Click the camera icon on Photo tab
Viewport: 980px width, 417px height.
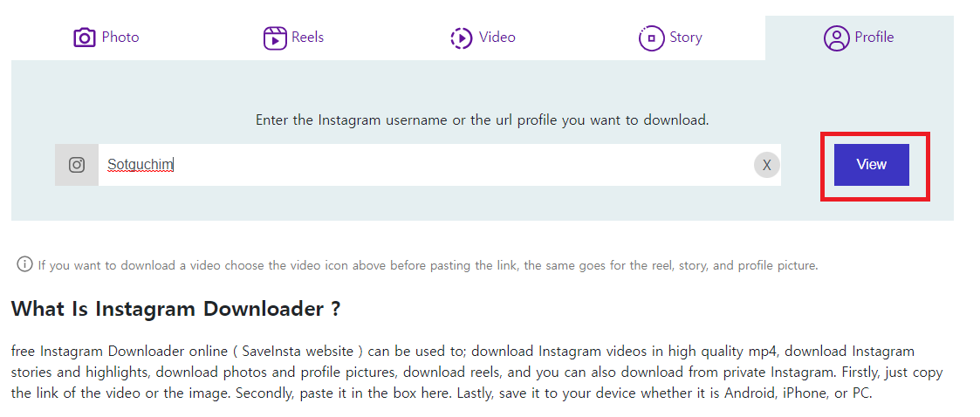[85, 38]
